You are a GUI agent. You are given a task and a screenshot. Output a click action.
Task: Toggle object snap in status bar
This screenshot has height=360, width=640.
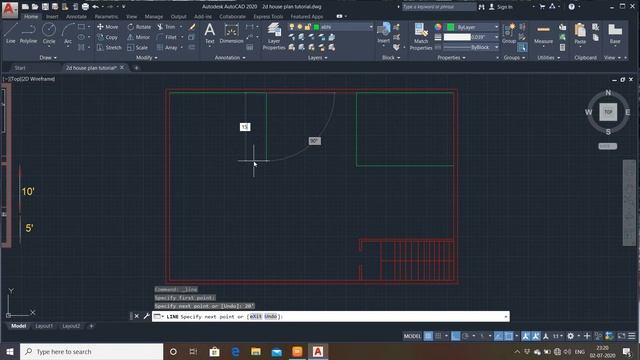click(509, 336)
